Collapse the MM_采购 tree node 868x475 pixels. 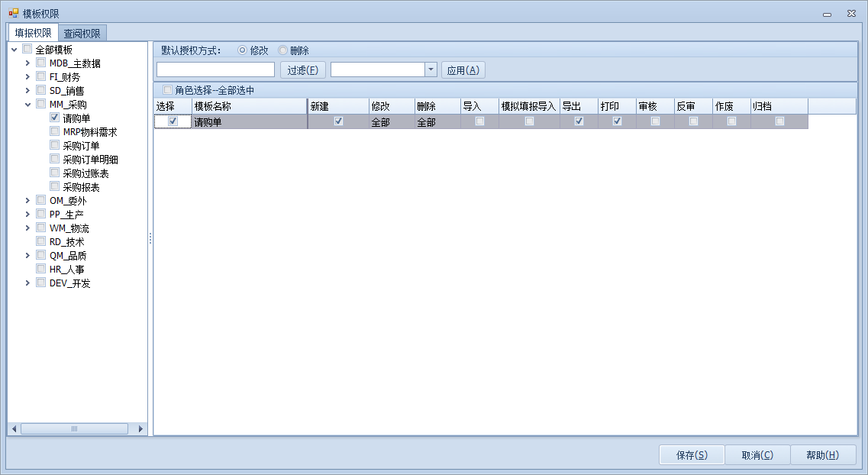click(x=28, y=105)
